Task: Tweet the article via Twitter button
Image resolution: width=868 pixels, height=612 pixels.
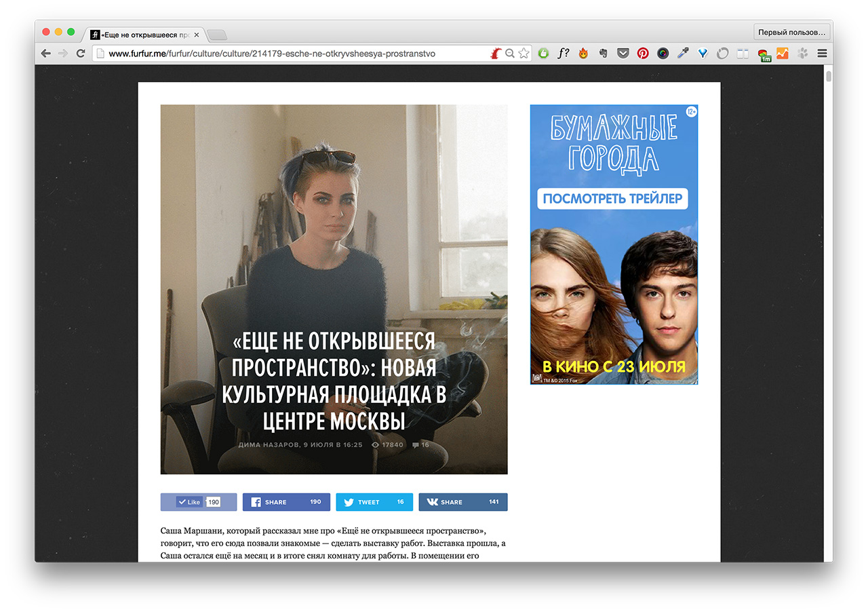Action: click(374, 502)
